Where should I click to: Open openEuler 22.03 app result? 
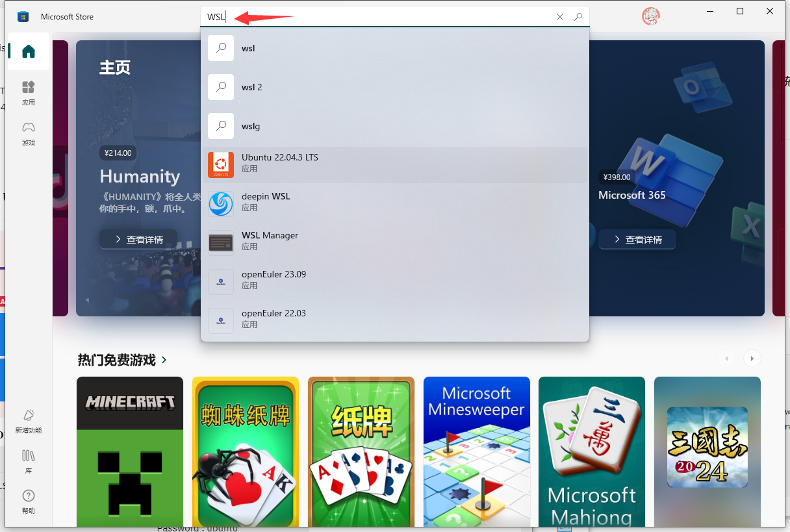[395, 320]
